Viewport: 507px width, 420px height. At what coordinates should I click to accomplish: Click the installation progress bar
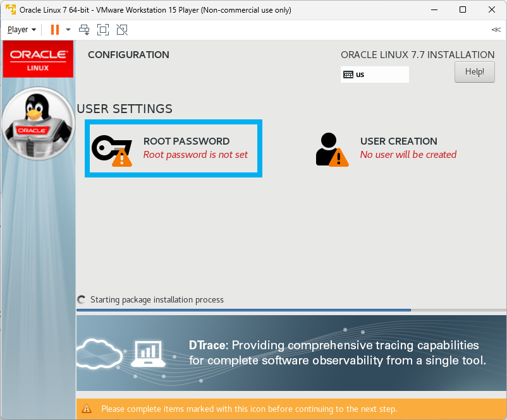291,310
